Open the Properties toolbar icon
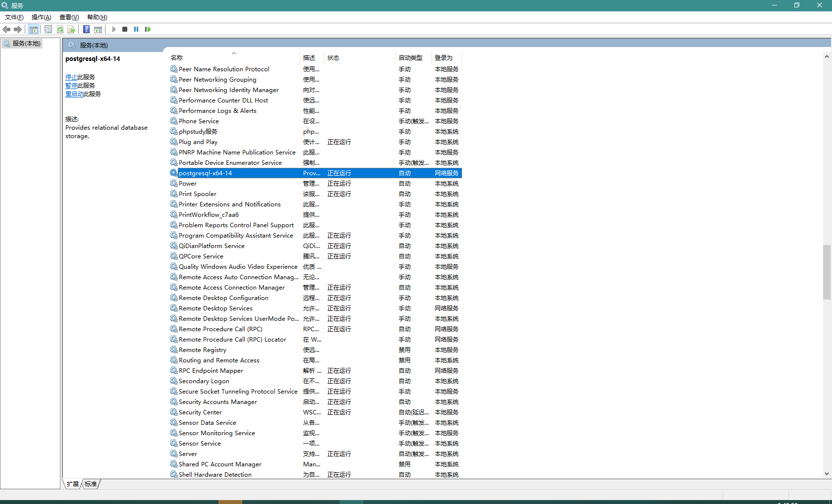832x504 pixels. click(x=48, y=30)
